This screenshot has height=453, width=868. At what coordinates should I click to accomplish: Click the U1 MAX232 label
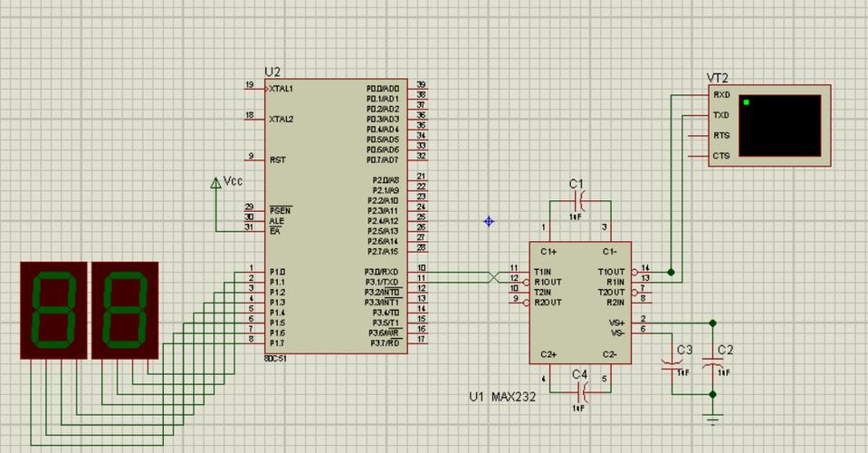[502, 397]
